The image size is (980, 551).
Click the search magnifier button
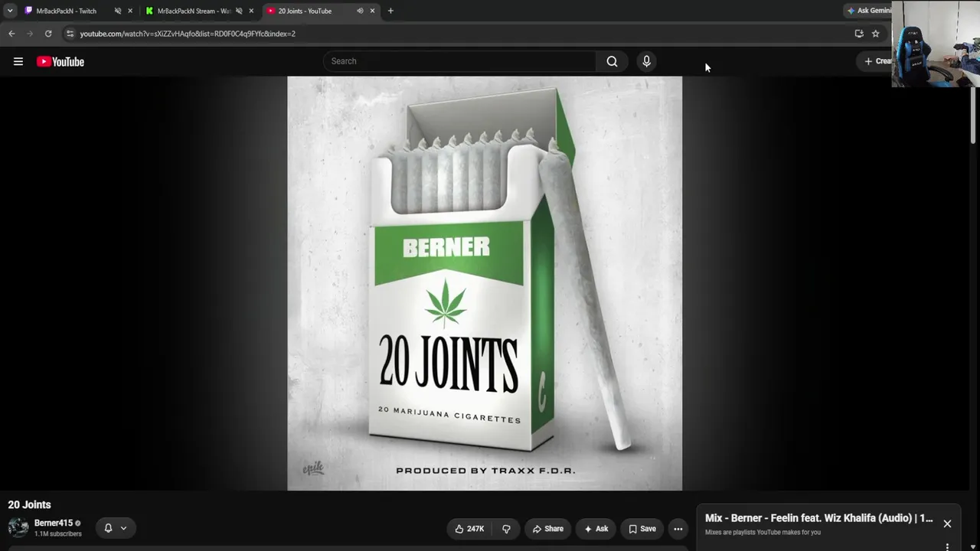[612, 61]
